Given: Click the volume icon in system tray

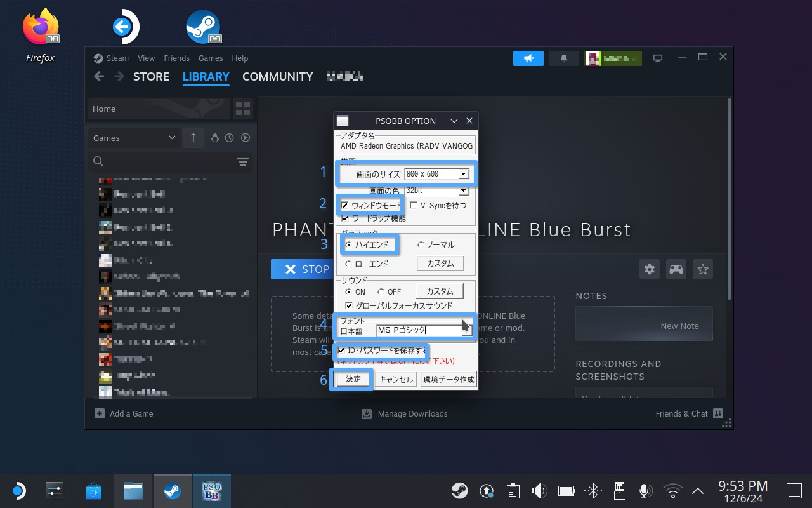Looking at the screenshot, I should click(x=539, y=491).
